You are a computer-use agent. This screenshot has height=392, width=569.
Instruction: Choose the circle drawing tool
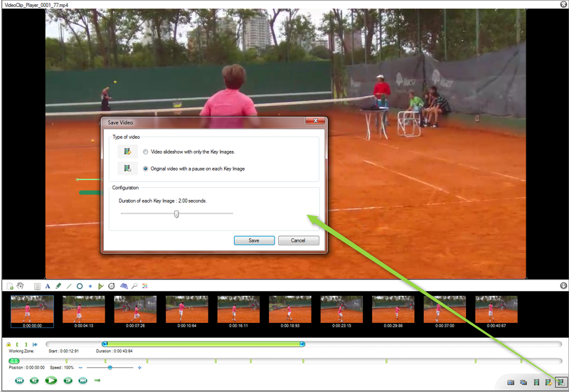pos(80,286)
